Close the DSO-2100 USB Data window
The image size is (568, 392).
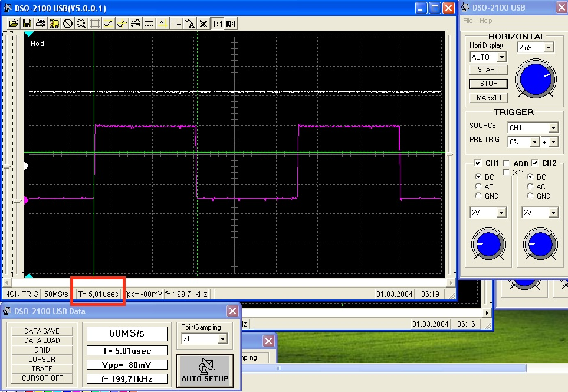pyautogui.click(x=232, y=311)
